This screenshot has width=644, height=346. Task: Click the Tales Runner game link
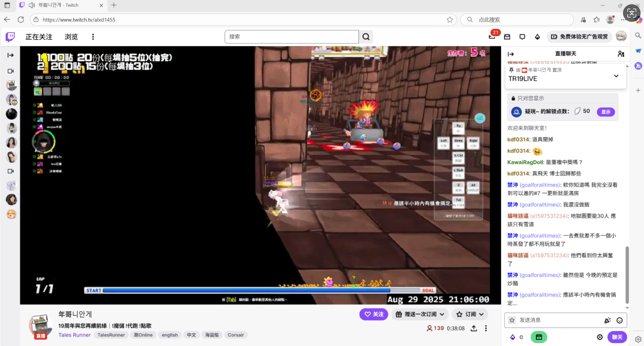point(75,335)
